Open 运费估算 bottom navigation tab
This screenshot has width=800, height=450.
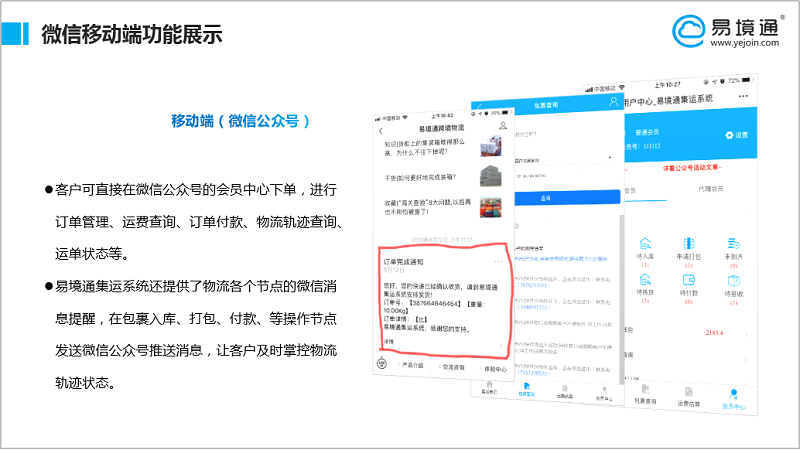coord(689,403)
